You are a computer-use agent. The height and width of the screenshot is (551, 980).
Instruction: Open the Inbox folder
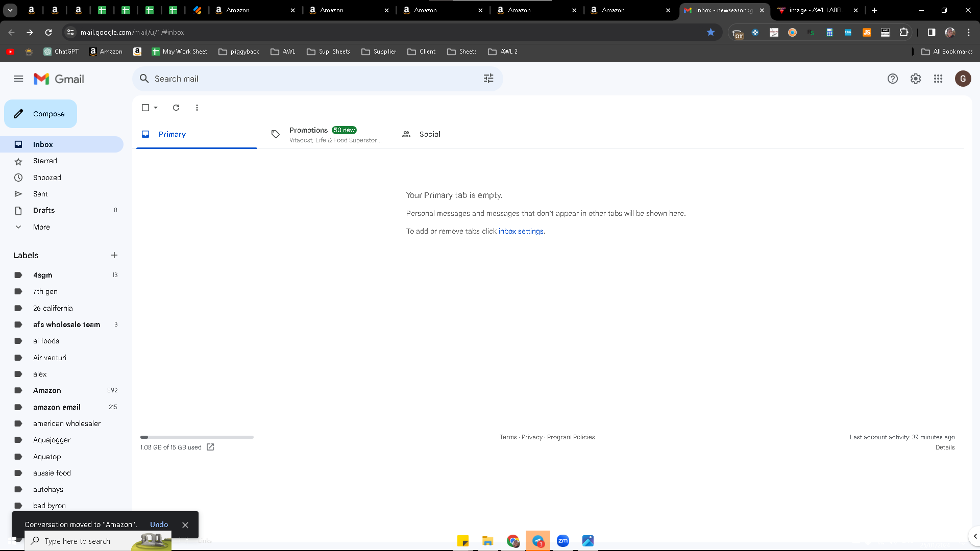(x=61, y=144)
